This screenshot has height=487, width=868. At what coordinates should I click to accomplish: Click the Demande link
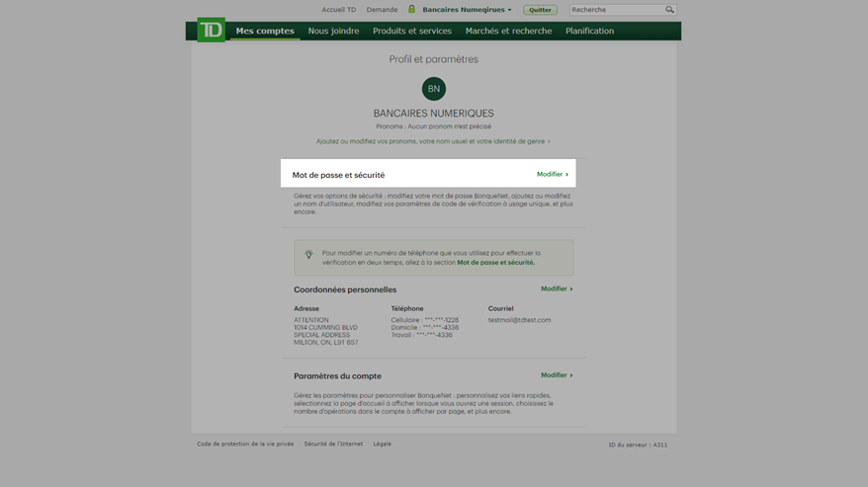tap(382, 10)
